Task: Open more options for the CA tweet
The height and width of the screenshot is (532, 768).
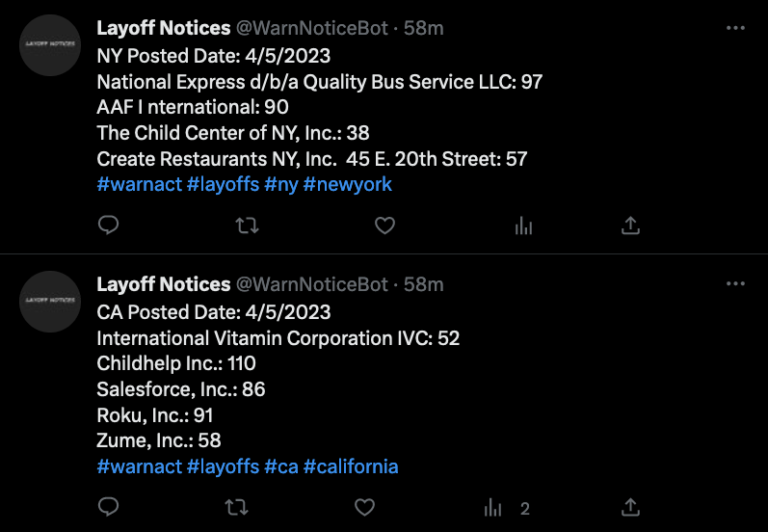Action: click(x=735, y=284)
